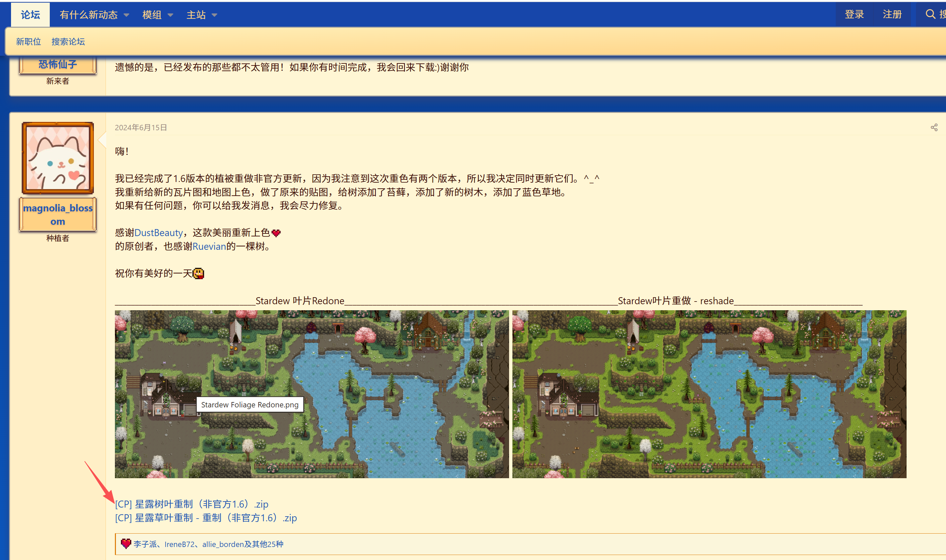
Task: Open the 主站 menu item
Action: tap(196, 15)
